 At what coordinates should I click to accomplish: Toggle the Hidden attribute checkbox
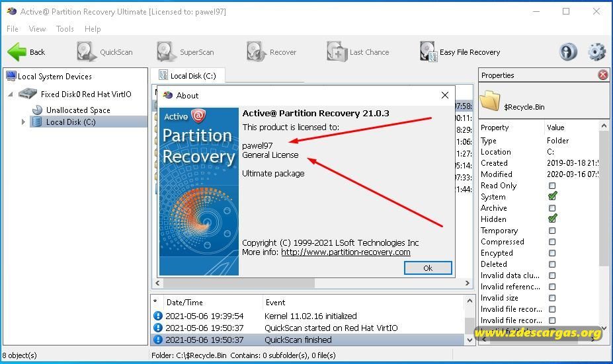click(x=552, y=219)
